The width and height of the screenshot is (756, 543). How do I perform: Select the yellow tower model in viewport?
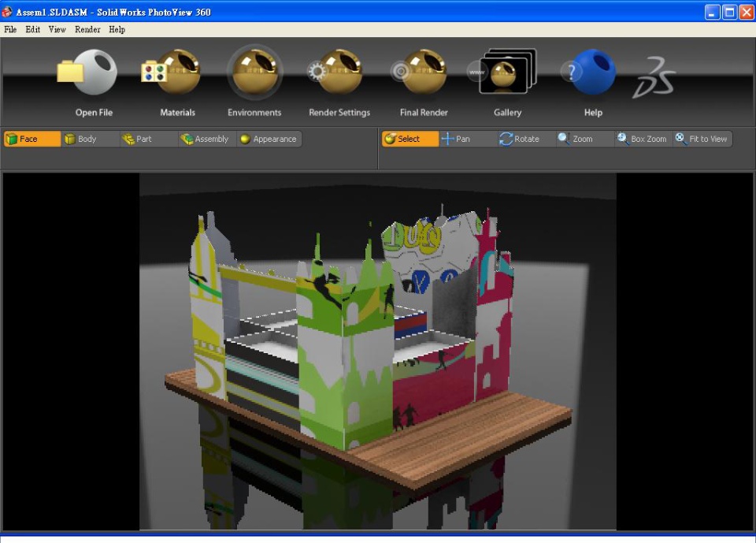[206, 309]
